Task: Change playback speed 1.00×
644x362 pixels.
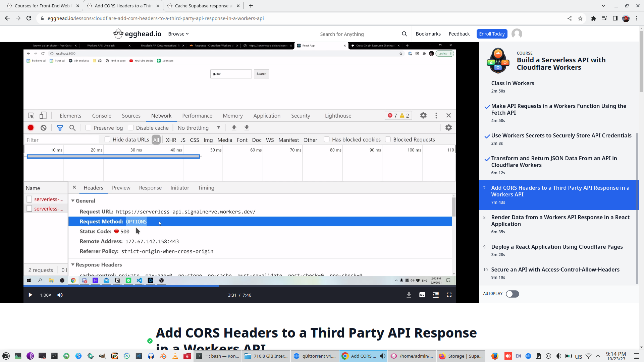Action: (x=45, y=295)
